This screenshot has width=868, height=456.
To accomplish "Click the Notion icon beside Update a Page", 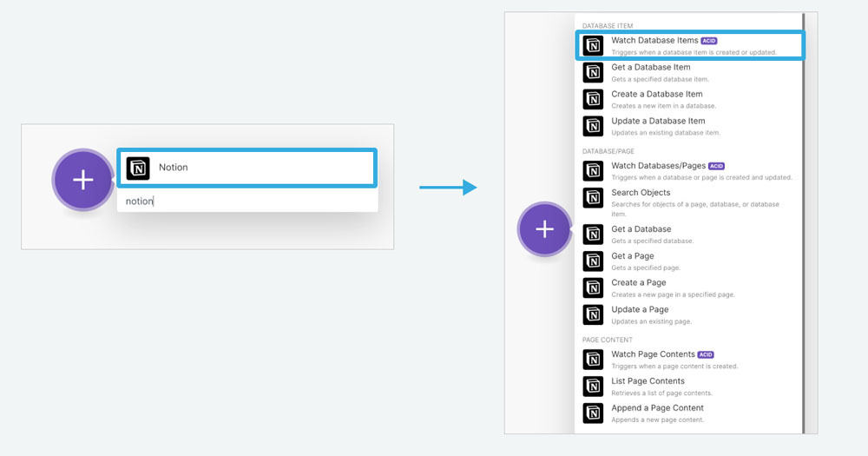I will (x=593, y=314).
